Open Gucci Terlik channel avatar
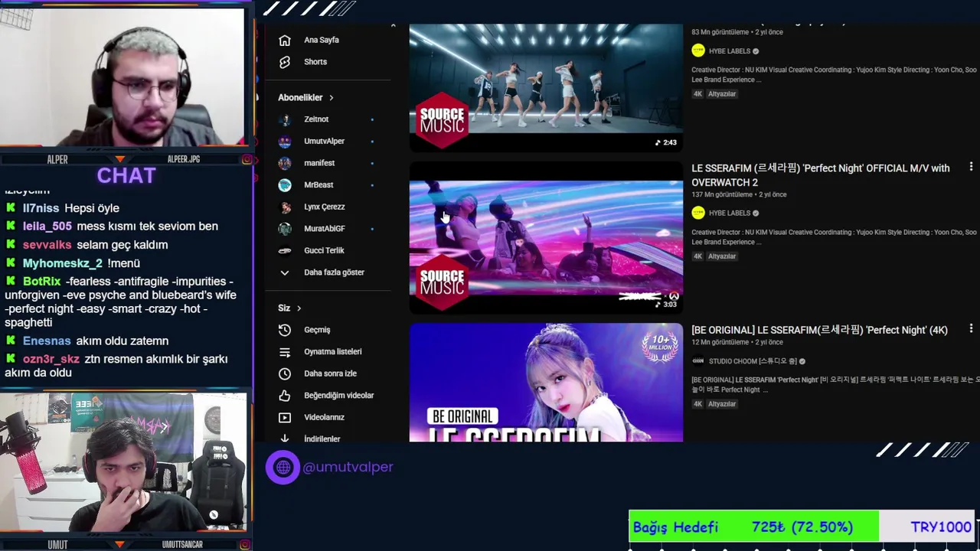980x551 pixels. point(285,250)
